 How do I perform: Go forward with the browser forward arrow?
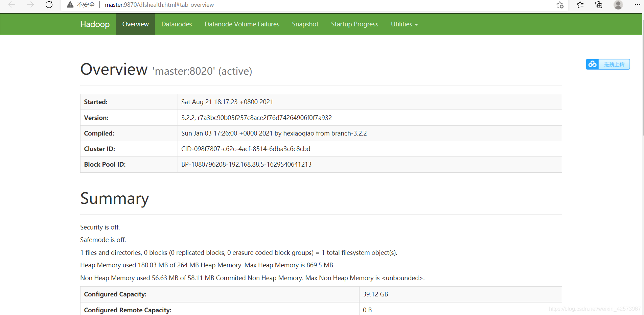30,5
